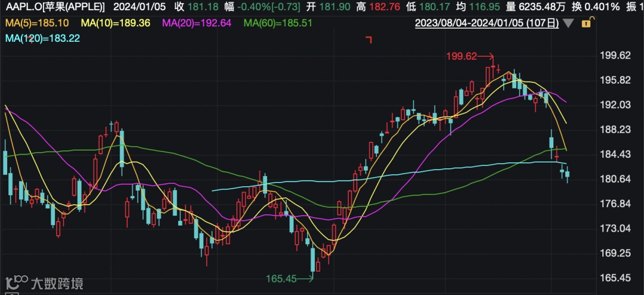This screenshot has width=644, height=295.
Task: Select the MA(5)=185.10 indicator label
Action: 37,23
